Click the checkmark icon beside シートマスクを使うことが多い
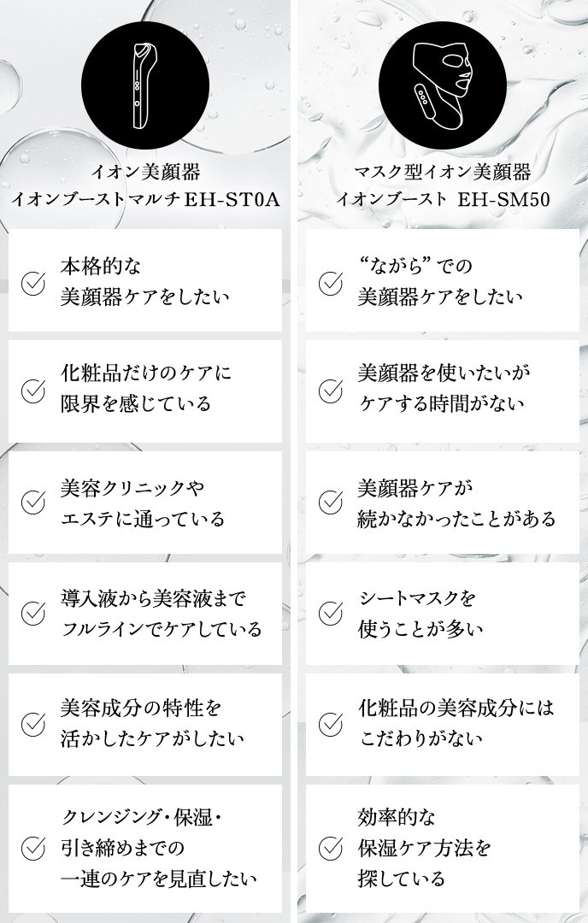588x923 pixels. point(331,613)
